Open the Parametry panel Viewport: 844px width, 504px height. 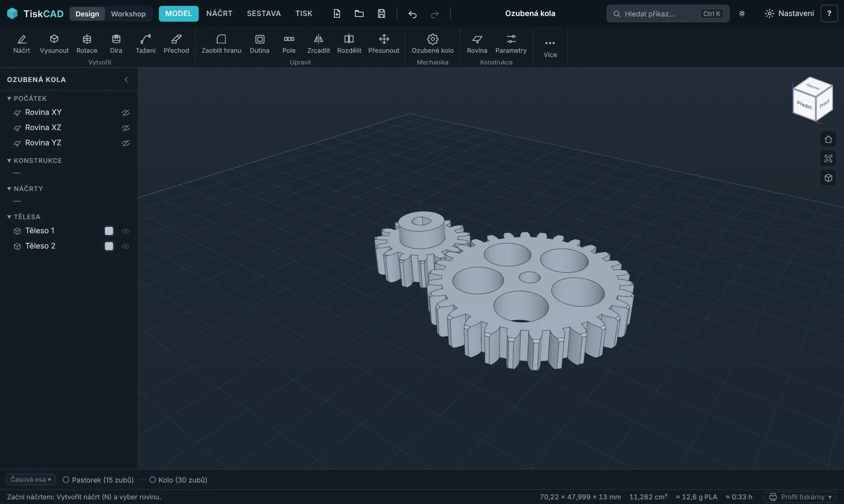(x=511, y=44)
